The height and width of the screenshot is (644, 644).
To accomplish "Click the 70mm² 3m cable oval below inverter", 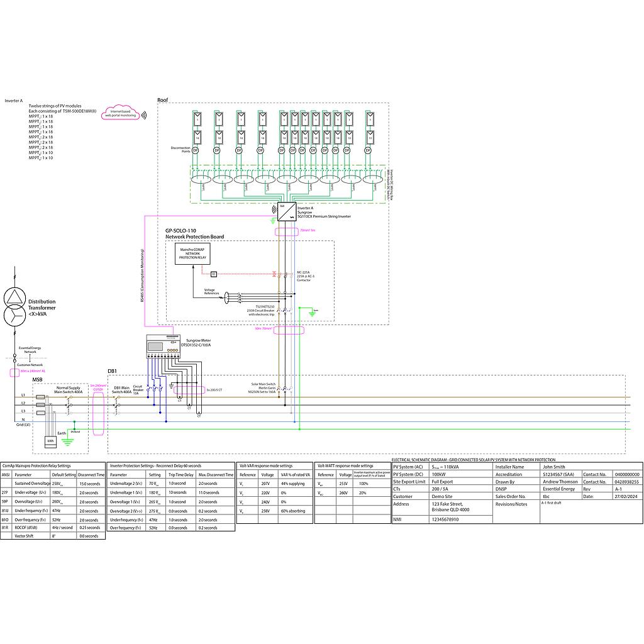I will (286, 233).
